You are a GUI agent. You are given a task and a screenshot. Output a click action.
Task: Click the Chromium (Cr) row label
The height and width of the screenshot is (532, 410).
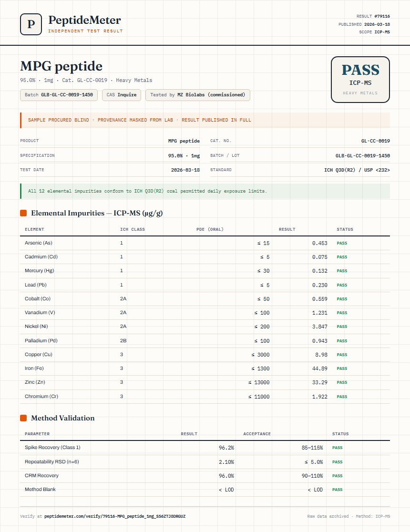[x=41, y=397]
